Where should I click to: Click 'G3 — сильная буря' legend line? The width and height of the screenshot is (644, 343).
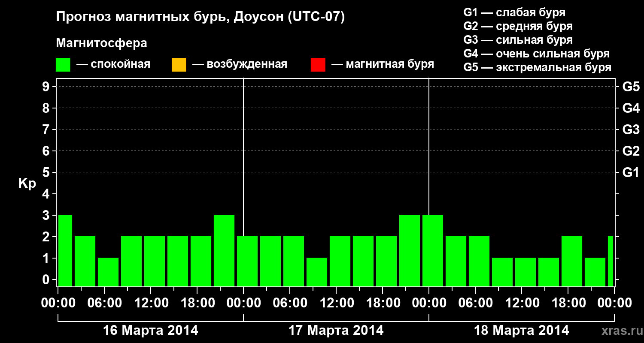tap(518, 40)
